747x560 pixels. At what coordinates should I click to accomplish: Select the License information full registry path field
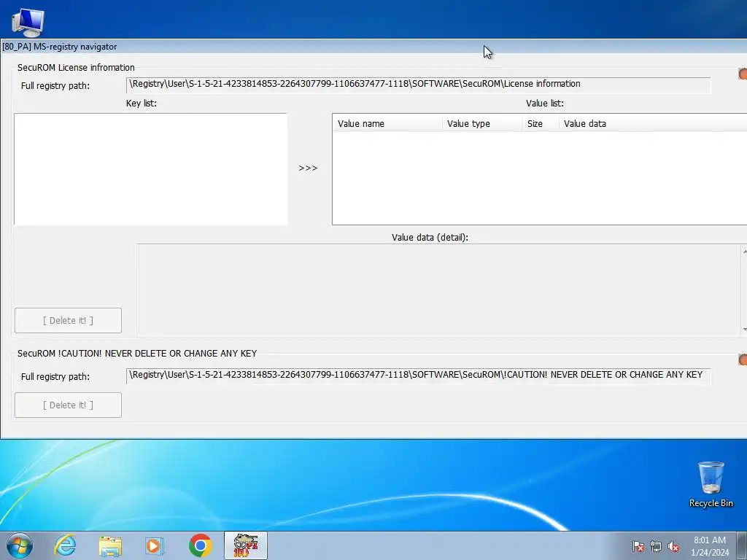pos(418,85)
